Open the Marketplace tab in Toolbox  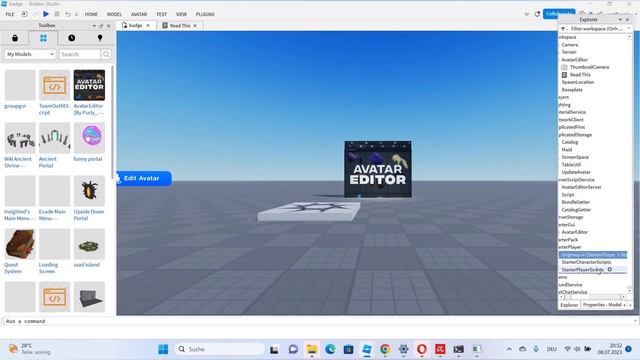point(15,38)
